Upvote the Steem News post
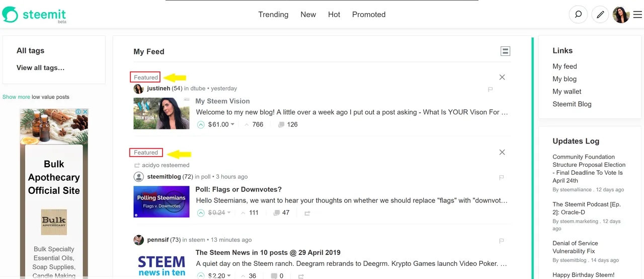The height and width of the screenshot is (279, 644). pos(201,275)
